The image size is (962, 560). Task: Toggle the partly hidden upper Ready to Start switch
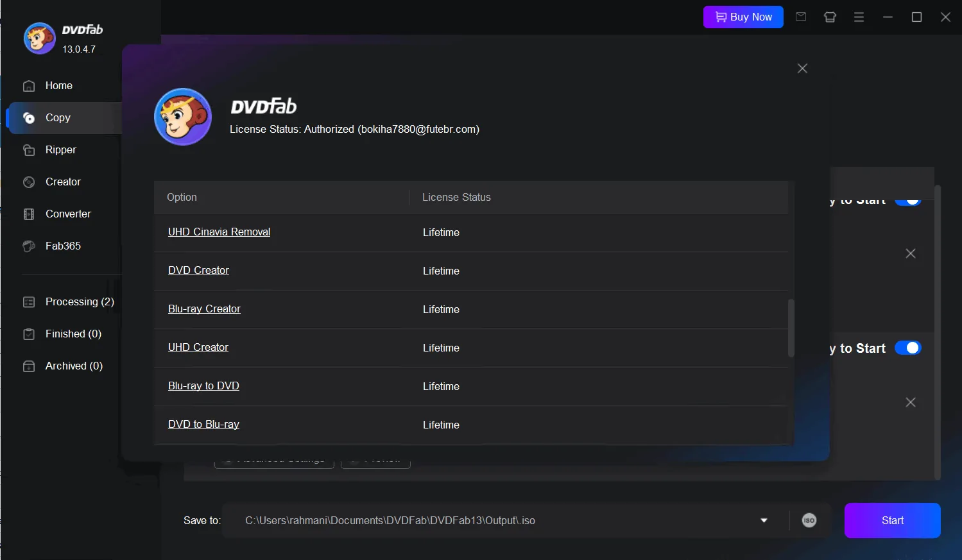908,201
